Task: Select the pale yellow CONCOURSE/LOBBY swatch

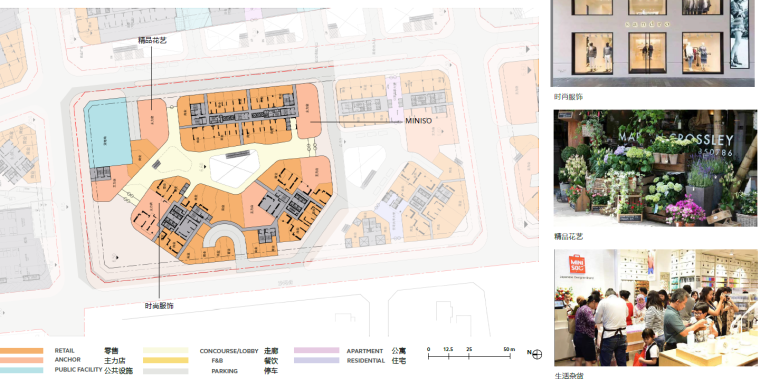Action: coord(166,350)
